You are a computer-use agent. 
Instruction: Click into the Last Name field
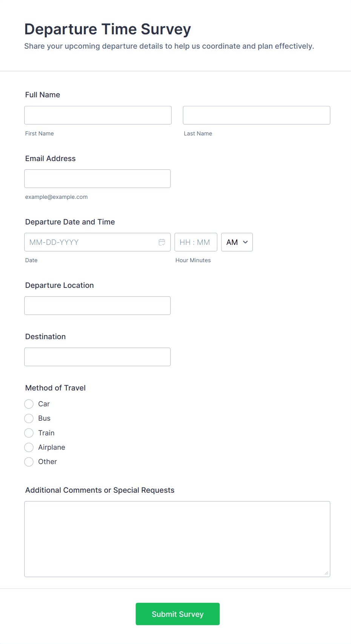pos(256,115)
